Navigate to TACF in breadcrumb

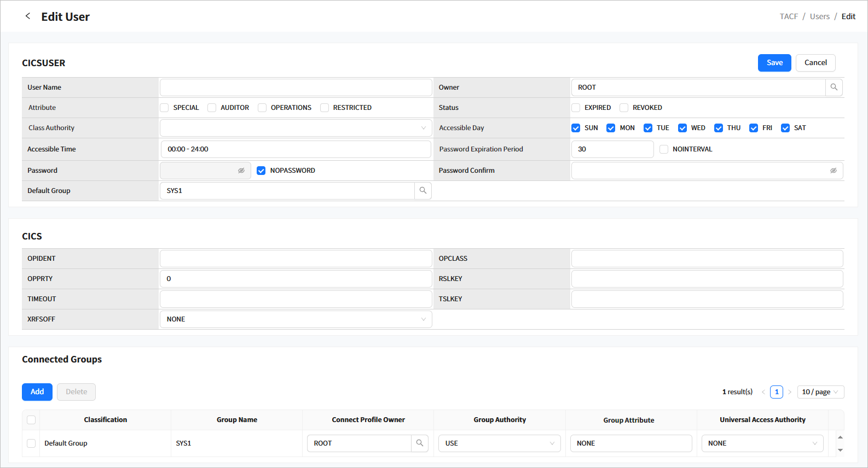[x=789, y=16]
